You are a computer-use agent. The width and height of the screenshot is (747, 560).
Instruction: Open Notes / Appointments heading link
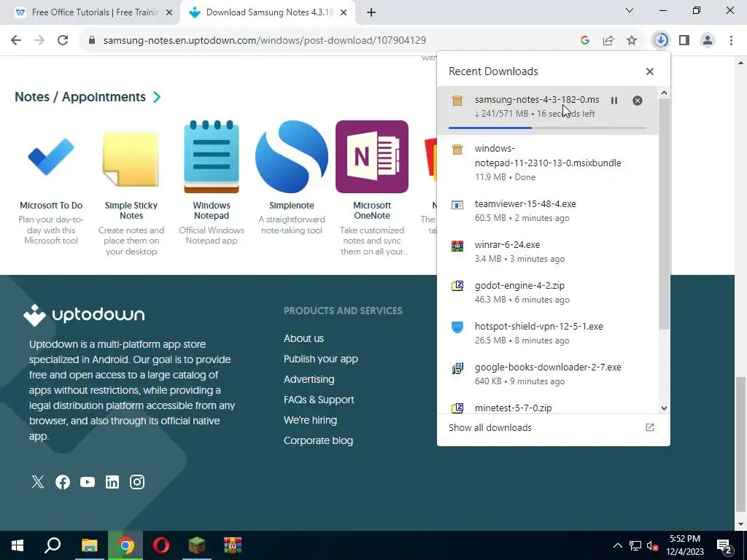[x=80, y=97]
